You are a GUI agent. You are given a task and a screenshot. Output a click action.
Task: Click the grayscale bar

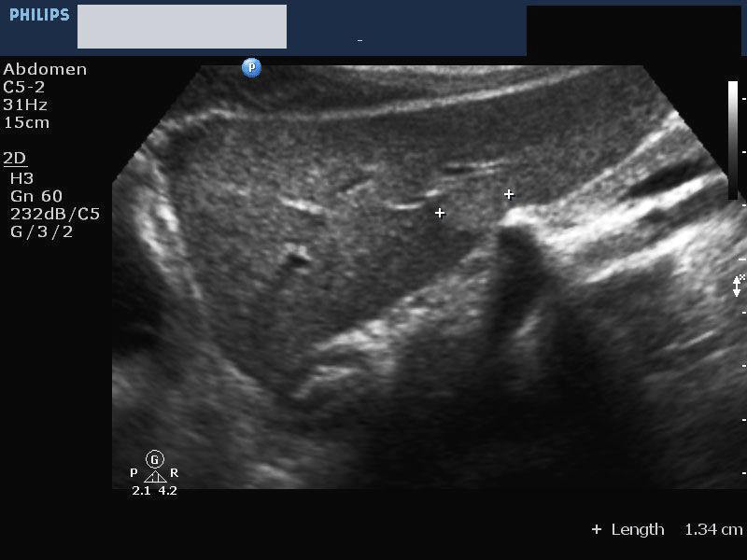733,140
